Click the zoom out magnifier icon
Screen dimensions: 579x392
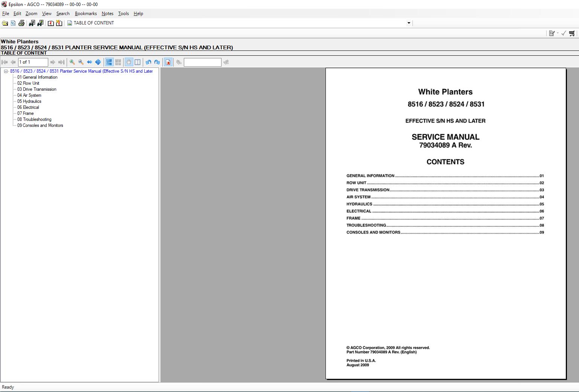[x=81, y=62]
